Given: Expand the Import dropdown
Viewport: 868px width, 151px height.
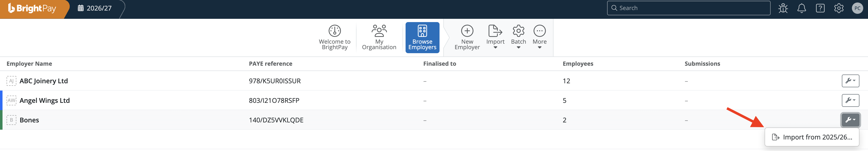Looking at the screenshot, I should coord(495,37).
